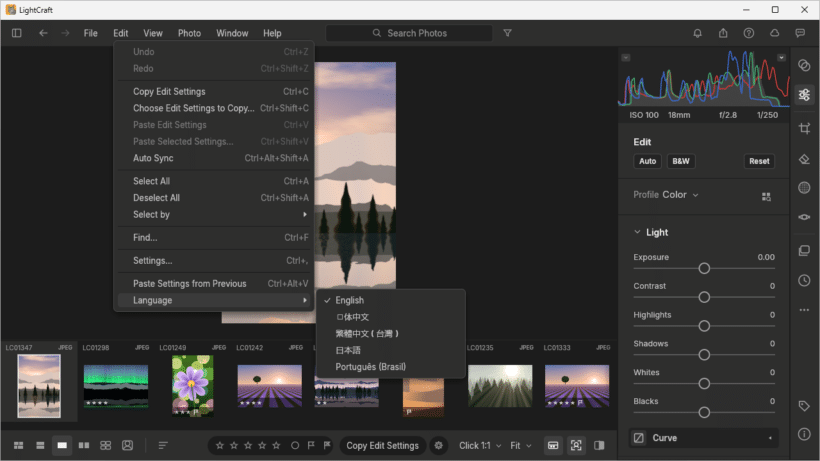Collapse the Light section
The width and height of the screenshot is (820, 461).
(x=637, y=232)
